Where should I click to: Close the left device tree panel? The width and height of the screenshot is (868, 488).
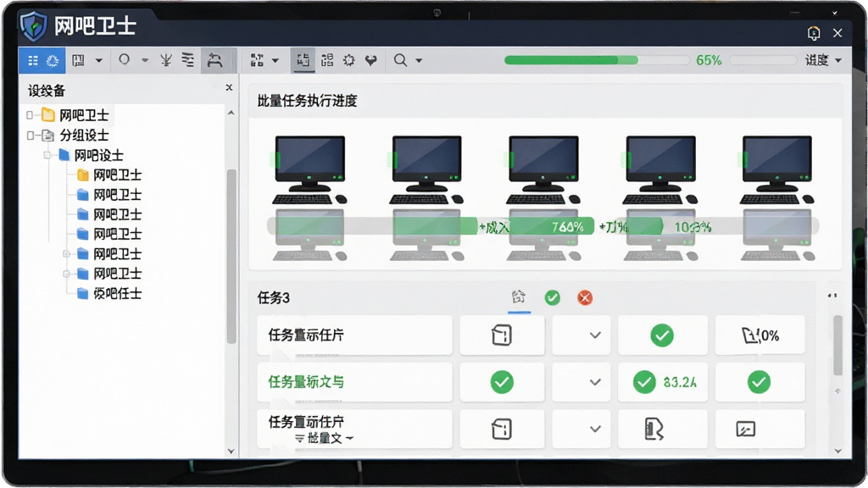pos(229,87)
